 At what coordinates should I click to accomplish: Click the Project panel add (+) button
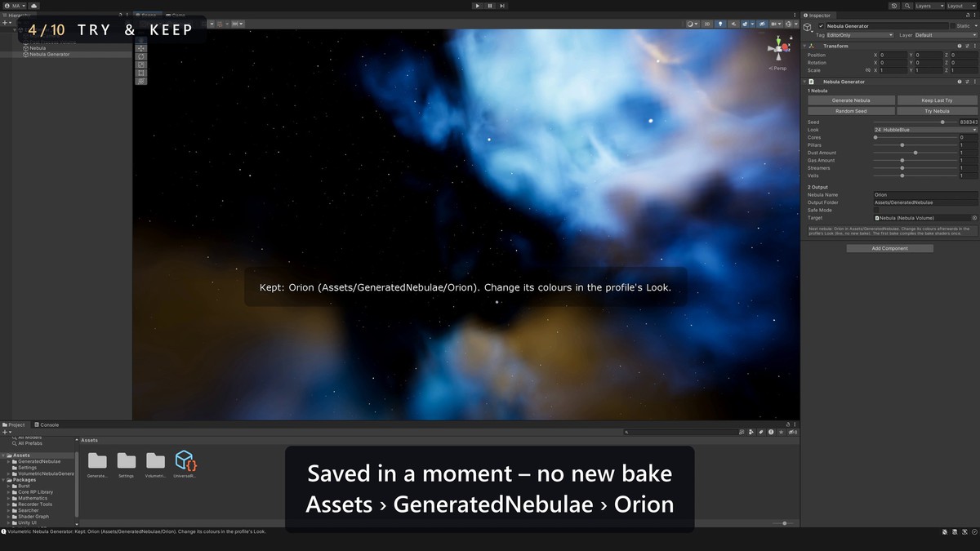[x=6, y=432]
